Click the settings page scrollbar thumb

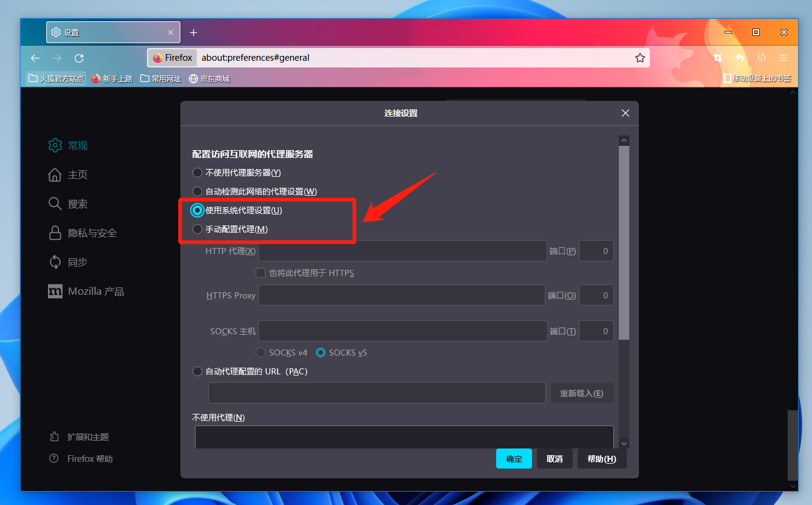[793, 445]
